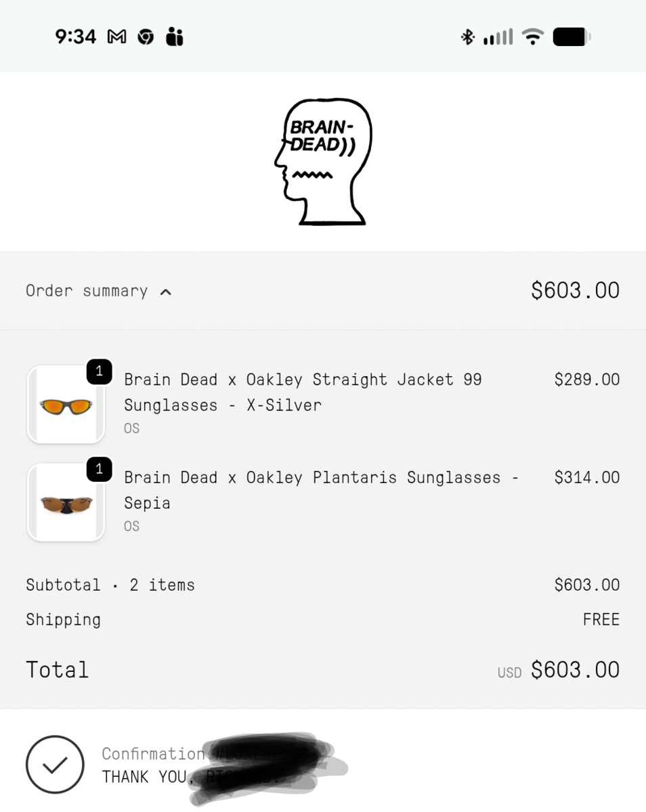Tap the $603.00 order summary header total

pyautogui.click(x=575, y=291)
